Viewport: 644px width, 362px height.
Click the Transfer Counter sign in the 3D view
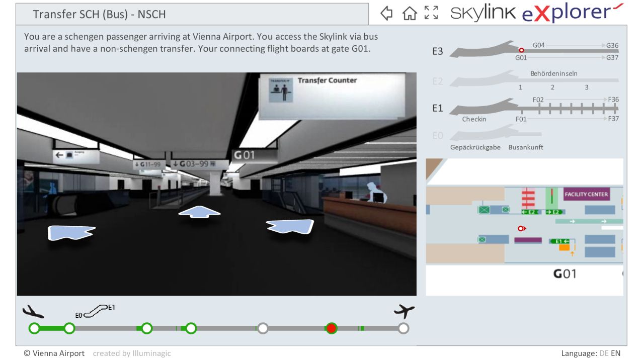pyautogui.click(x=332, y=97)
